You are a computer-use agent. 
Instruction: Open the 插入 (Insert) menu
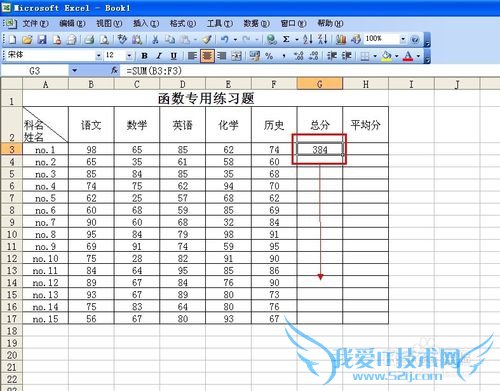[x=146, y=24]
